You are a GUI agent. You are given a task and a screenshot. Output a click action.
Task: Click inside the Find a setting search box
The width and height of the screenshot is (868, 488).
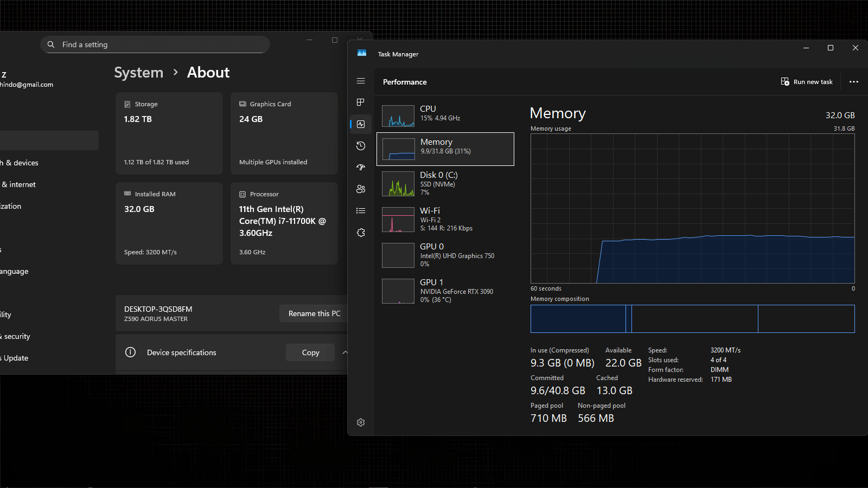(155, 44)
